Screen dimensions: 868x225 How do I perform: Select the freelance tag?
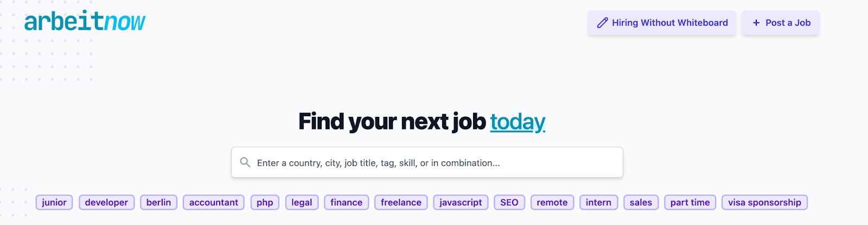point(401,202)
